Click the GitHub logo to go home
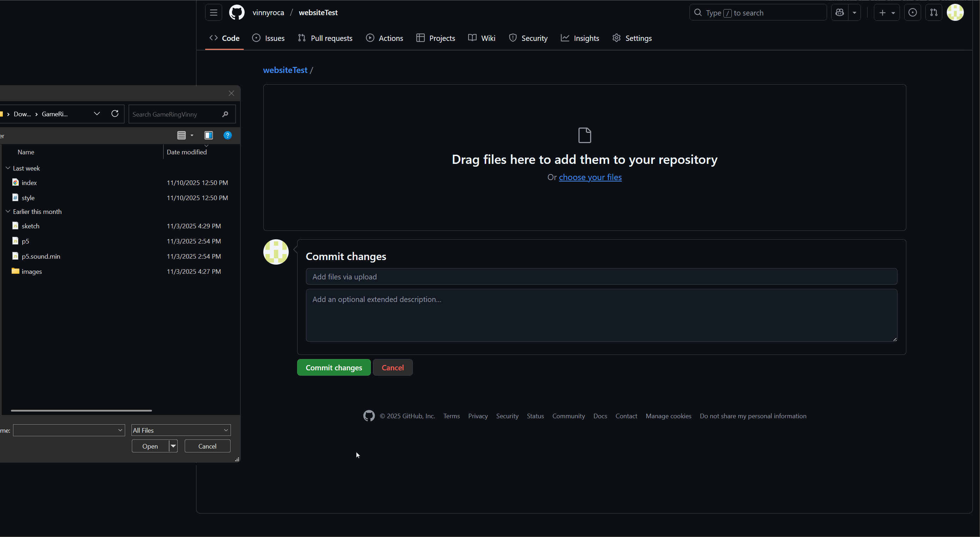 237,12
